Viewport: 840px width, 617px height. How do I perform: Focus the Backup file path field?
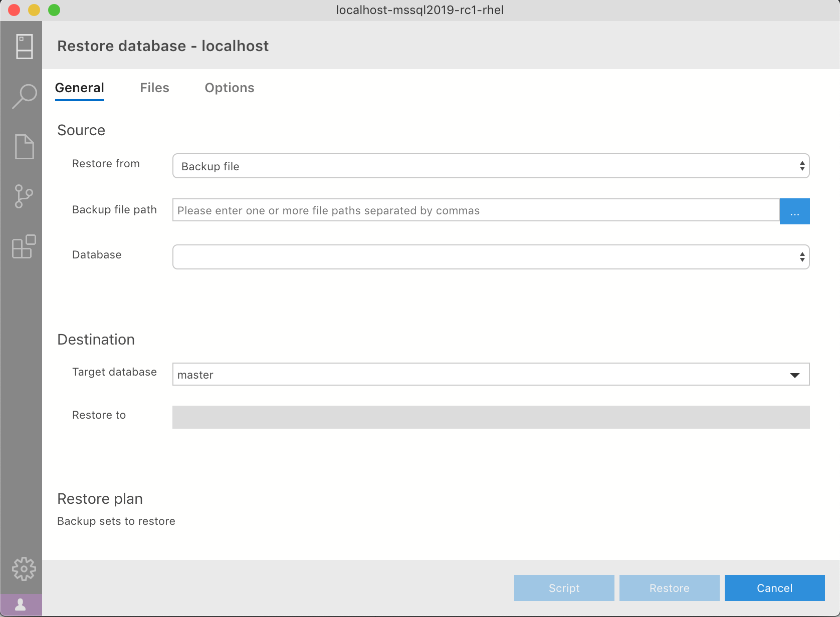pos(475,210)
